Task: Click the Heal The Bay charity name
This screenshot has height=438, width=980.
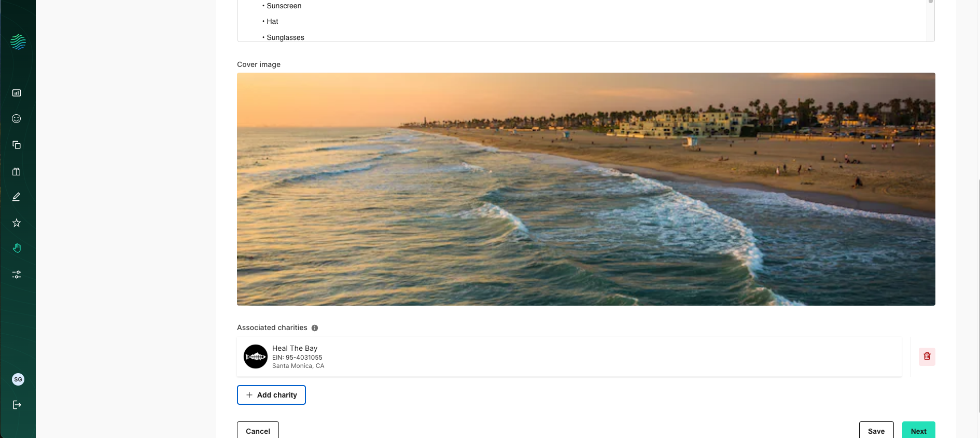Action: 295,348
